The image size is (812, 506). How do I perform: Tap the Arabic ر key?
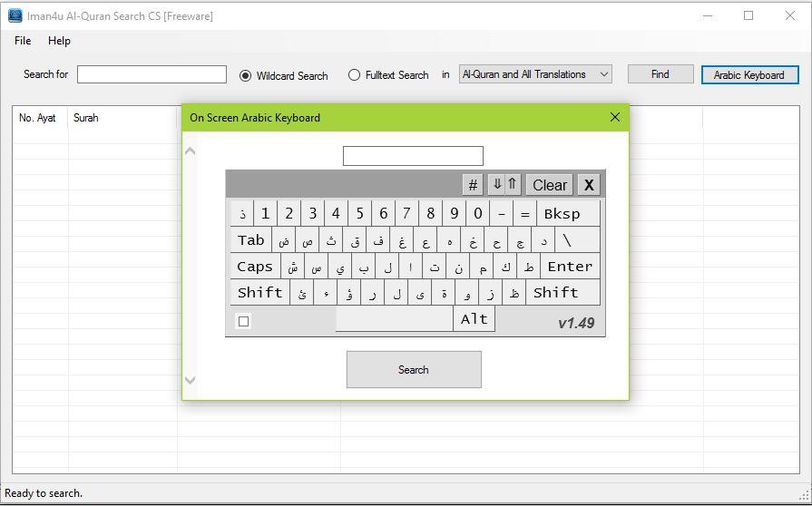[x=372, y=293]
